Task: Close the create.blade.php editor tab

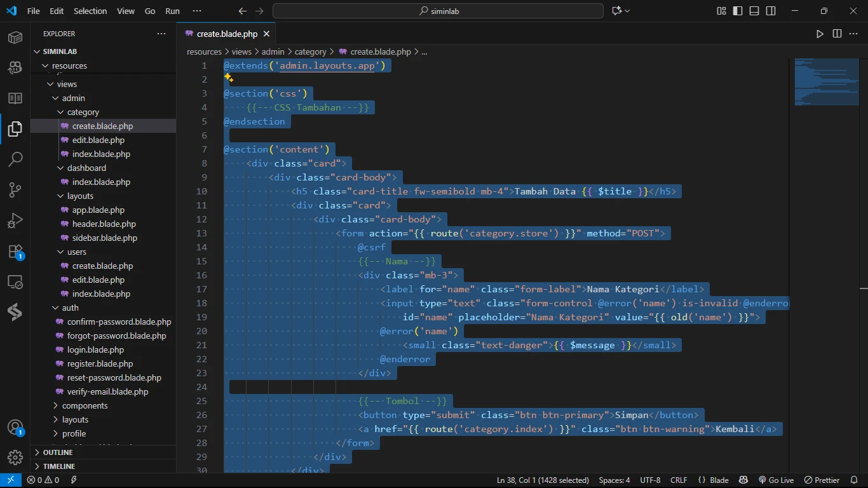Action: pos(266,34)
